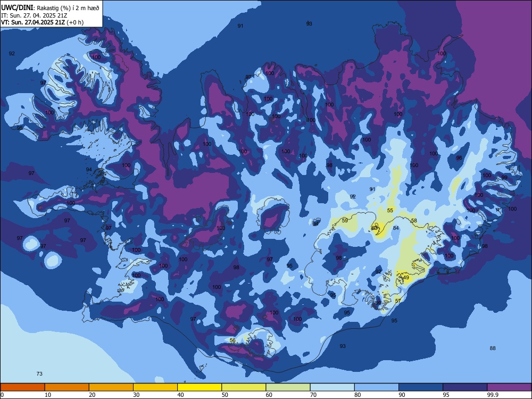Click the humidity value '49' in the yellow area
This screenshot has width=532, height=399.
click(406, 278)
